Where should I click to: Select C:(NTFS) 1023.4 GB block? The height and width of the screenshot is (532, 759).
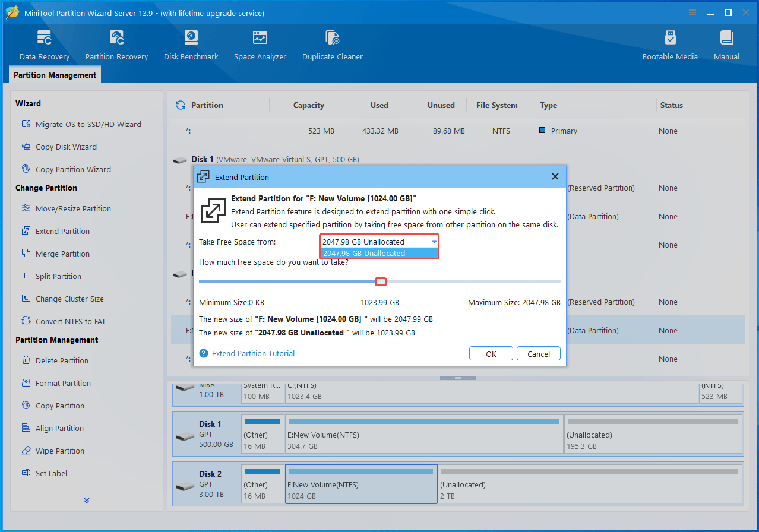(x=491, y=394)
